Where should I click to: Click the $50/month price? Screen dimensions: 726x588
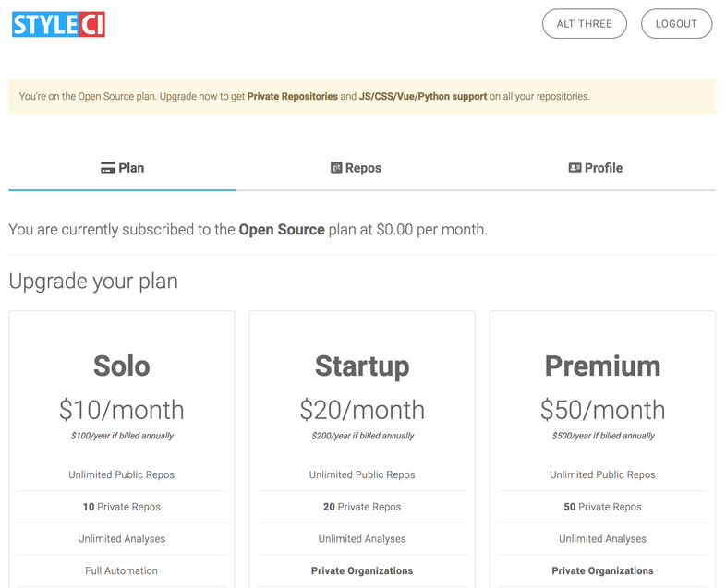602,409
